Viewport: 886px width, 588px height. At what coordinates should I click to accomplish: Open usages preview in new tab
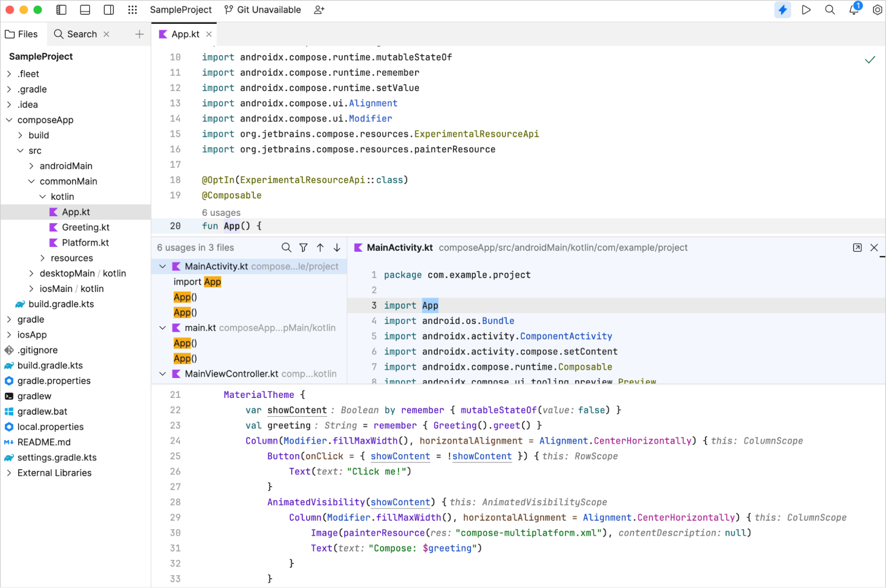[x=857, y=247]
